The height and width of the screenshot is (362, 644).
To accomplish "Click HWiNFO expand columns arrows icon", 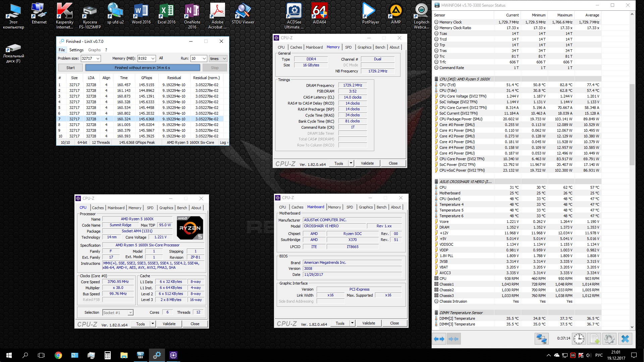I will click(439, 339).
